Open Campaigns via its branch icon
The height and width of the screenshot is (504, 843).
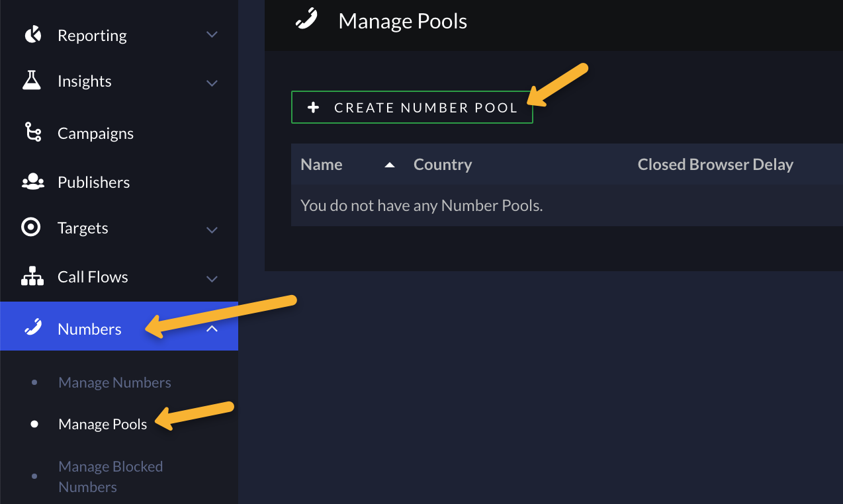click(x=32, y=132)
